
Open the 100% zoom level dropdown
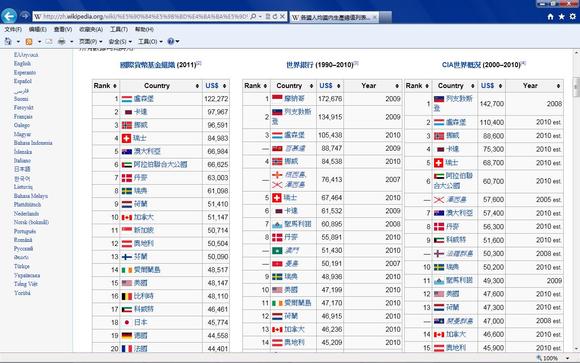pos(567,358)
